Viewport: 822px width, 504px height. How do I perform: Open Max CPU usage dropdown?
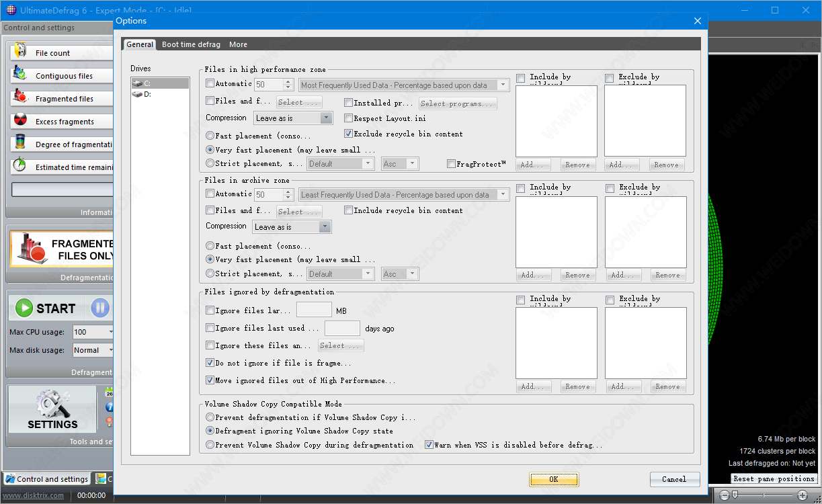click(93, 332)
